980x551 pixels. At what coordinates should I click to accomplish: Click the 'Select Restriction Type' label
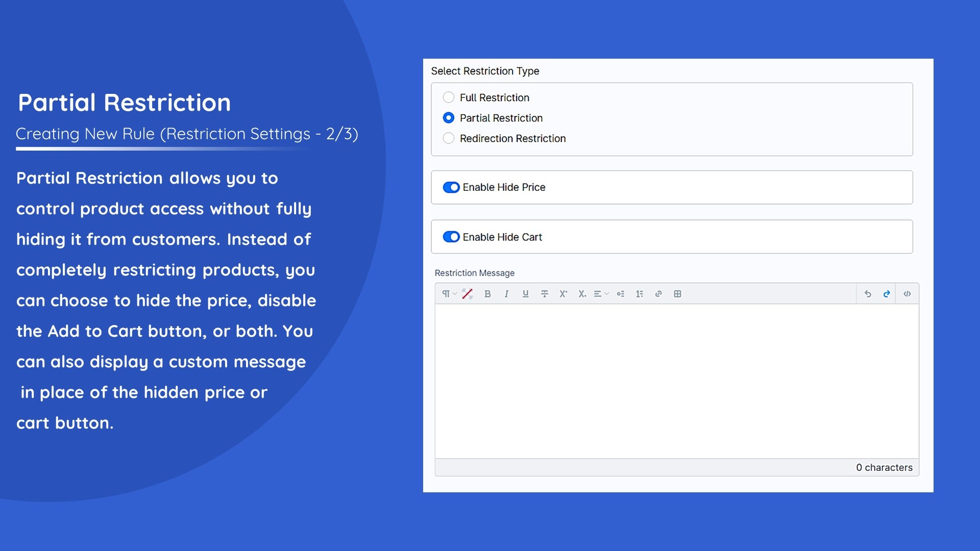tap(485, 71)
